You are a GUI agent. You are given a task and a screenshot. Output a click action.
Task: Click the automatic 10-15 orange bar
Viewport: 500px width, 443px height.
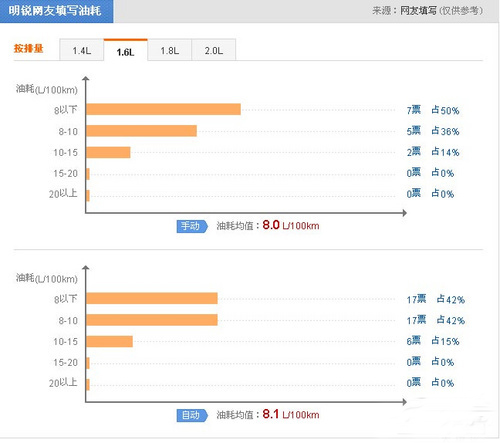pos(109,341)
